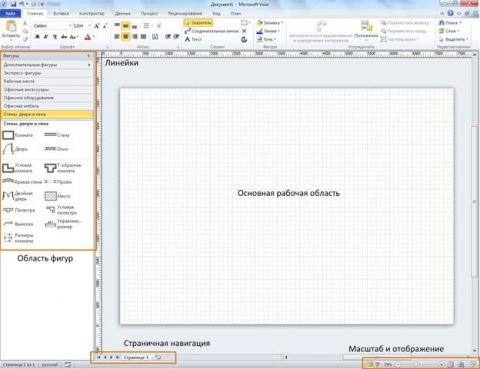This screenshot has height=369, width=480.
Task: Switch to the Insert (Вставка) tab
Action: [61, 14]
